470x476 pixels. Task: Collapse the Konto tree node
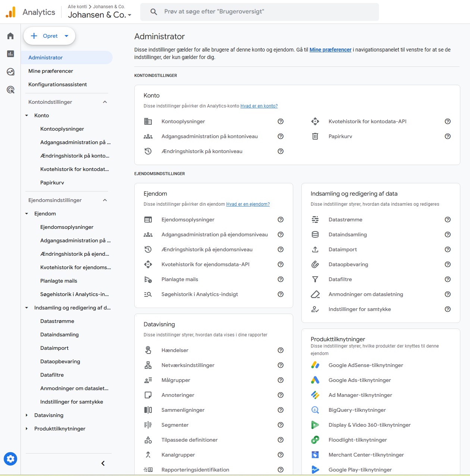coord(26,115)
